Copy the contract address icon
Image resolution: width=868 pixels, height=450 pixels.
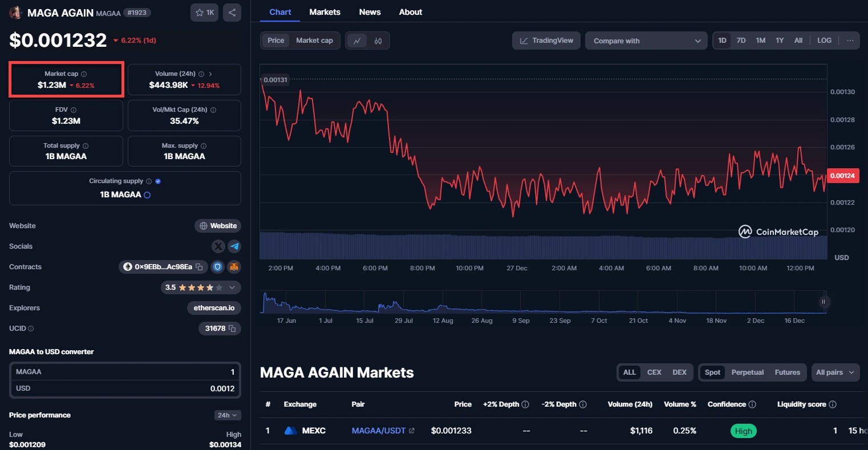tap(199, 267)
